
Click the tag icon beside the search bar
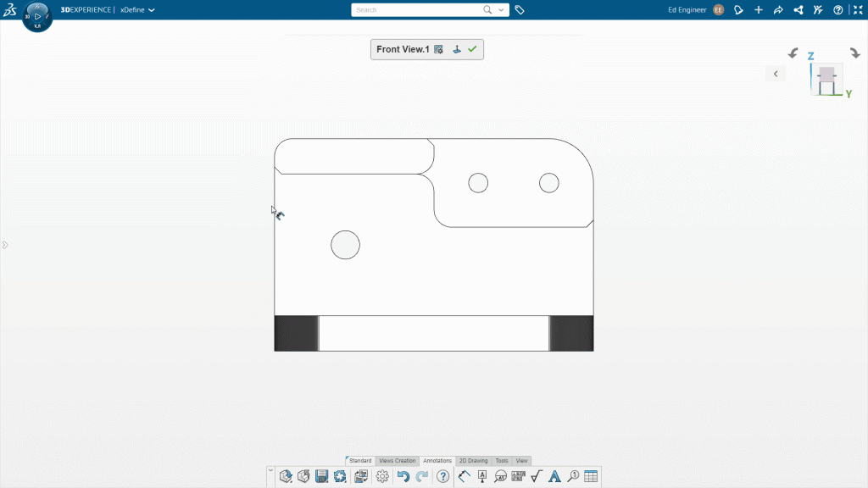(x=520, y=10)
